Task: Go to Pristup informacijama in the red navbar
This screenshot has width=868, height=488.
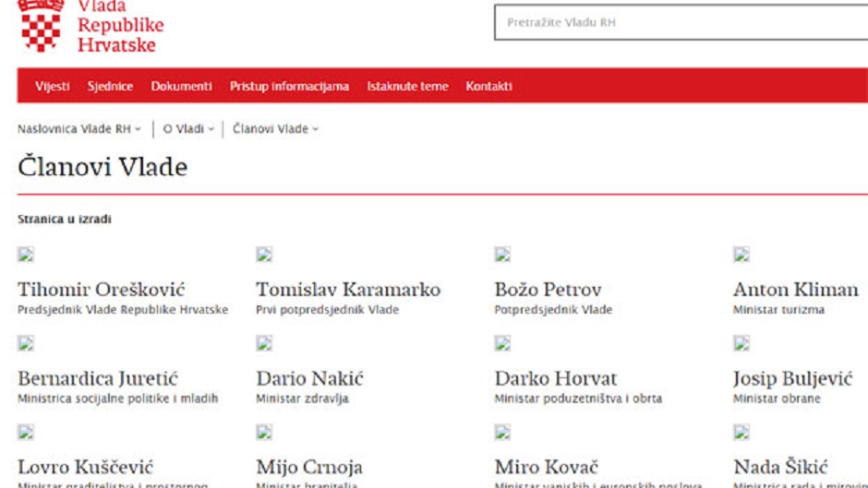Action: (289, 87)
